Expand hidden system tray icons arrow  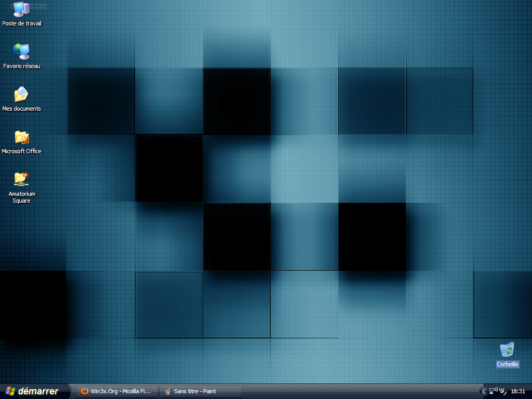(x=484, y=392)
